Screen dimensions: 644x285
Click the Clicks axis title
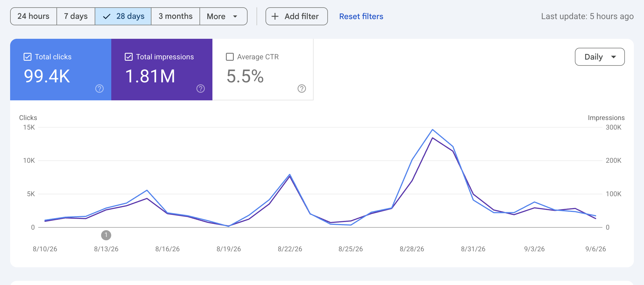tap(28, 118)
